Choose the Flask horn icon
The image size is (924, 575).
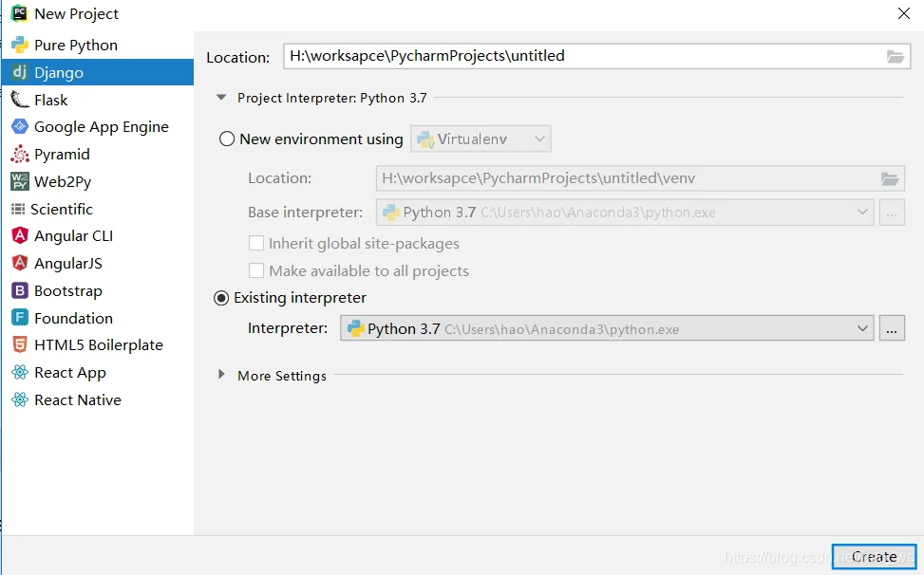(x=19, y=100)
